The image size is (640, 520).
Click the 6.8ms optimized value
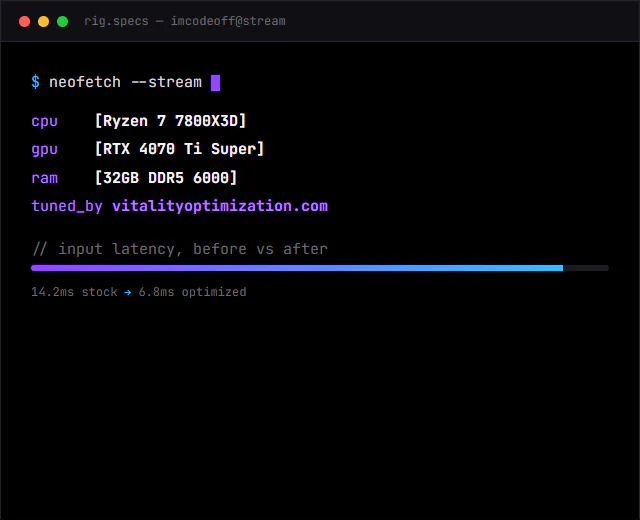coord(192,292)
